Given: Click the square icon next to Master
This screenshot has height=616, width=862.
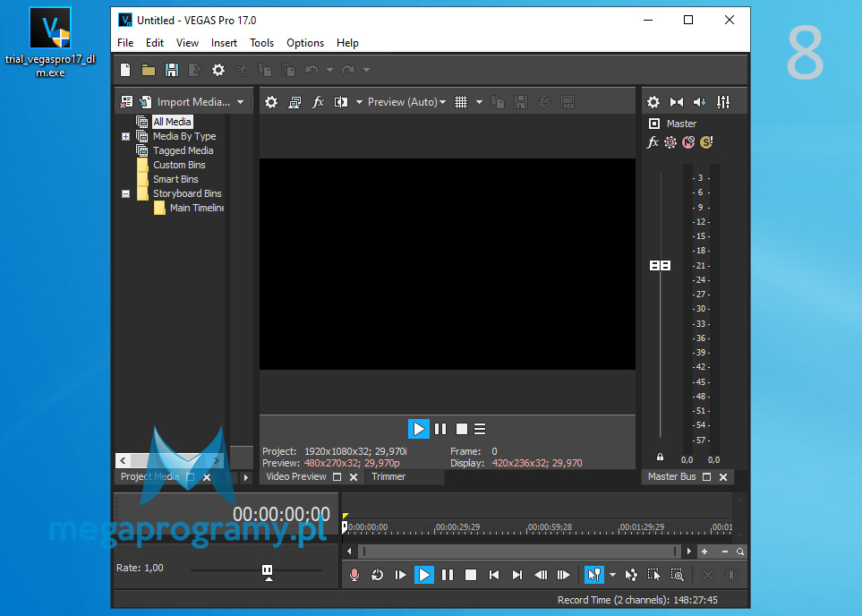Looking at the screenshot, I should (654, 124).
